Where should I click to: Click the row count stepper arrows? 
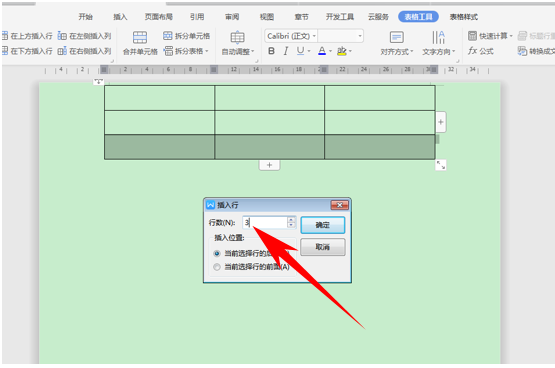[291, 223]
